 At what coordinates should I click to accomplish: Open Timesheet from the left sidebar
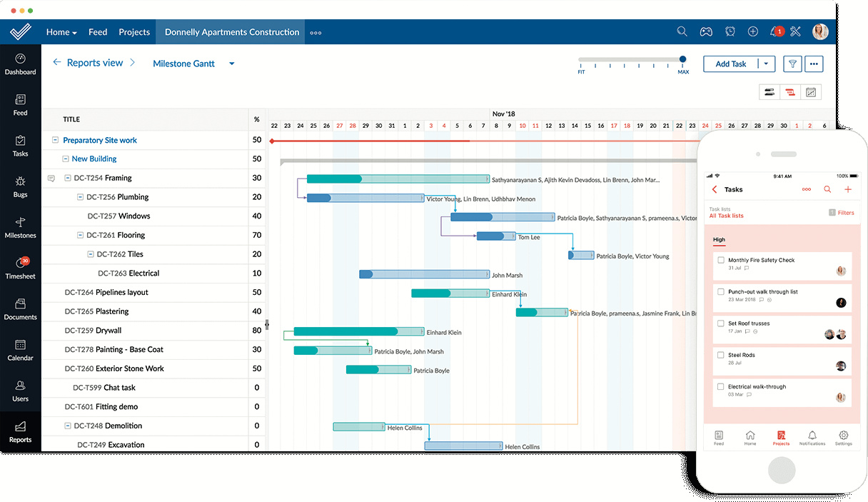(20, 268)
